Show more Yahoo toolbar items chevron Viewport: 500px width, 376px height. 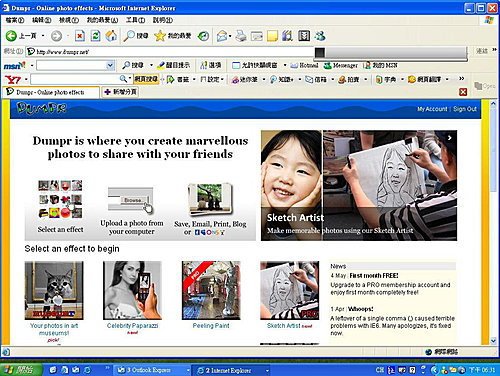pos(462,78)
